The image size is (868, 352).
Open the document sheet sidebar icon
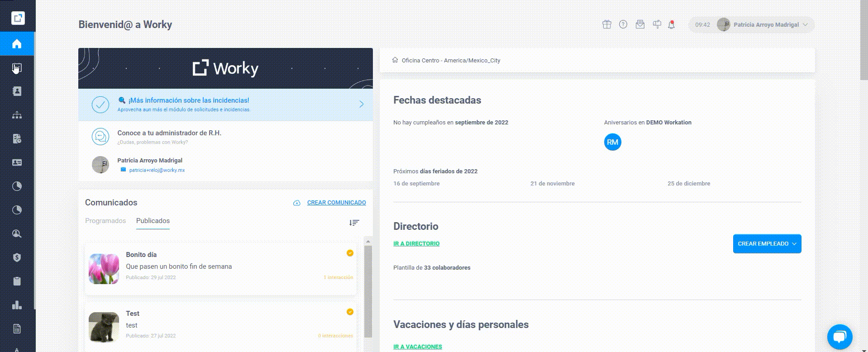point(17,328)
